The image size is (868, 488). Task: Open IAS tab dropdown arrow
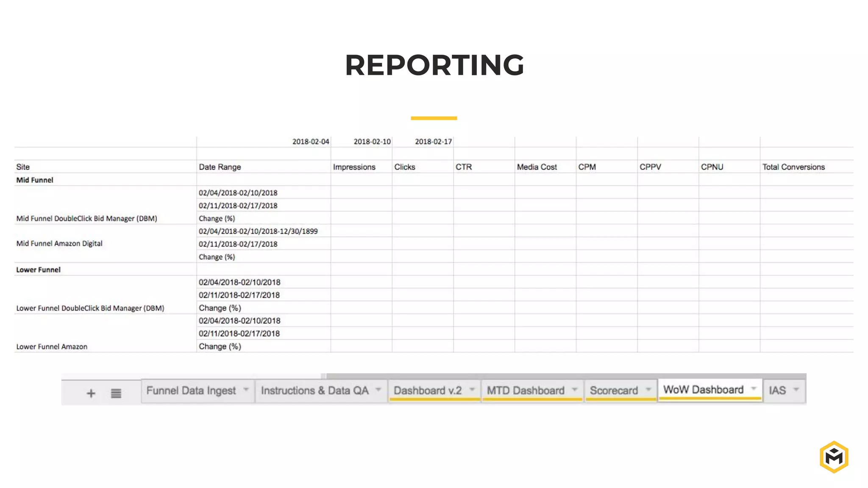pyautogui.click(x=796, y=389)
